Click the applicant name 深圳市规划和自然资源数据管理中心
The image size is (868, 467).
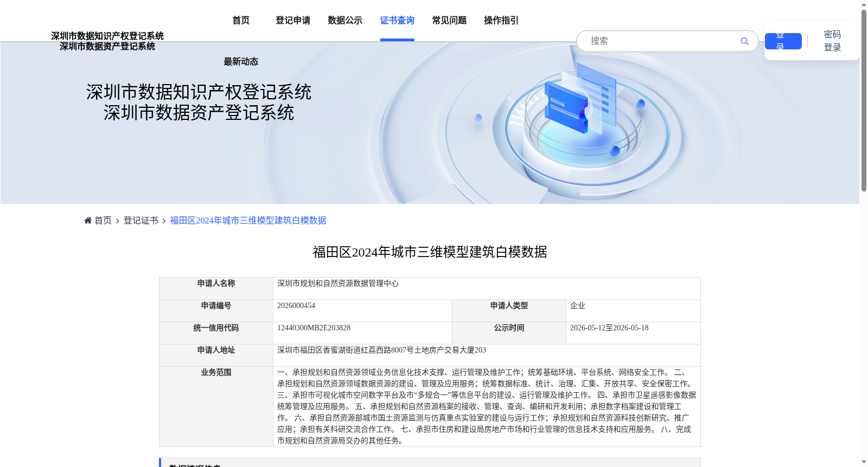click(338, 284)
